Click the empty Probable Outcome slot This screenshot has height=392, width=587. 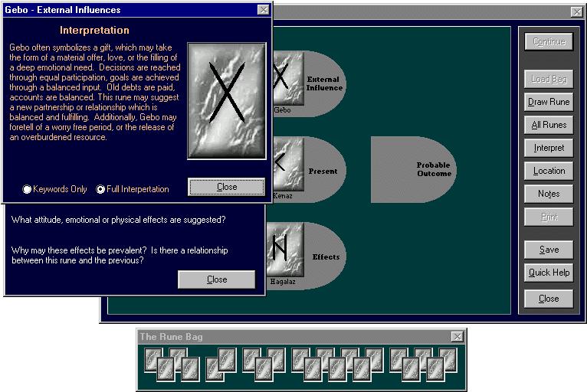point(413,169)
